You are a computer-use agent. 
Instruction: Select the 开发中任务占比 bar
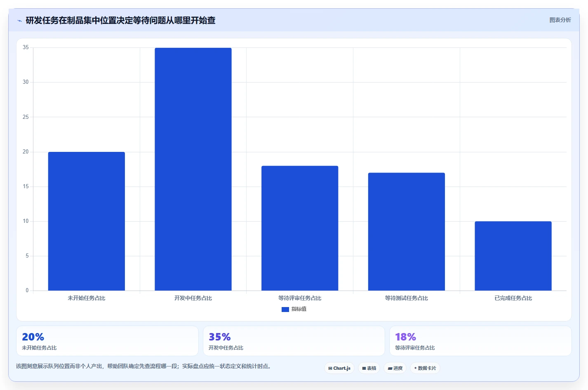pyautogui.click(x=193, y=169)
